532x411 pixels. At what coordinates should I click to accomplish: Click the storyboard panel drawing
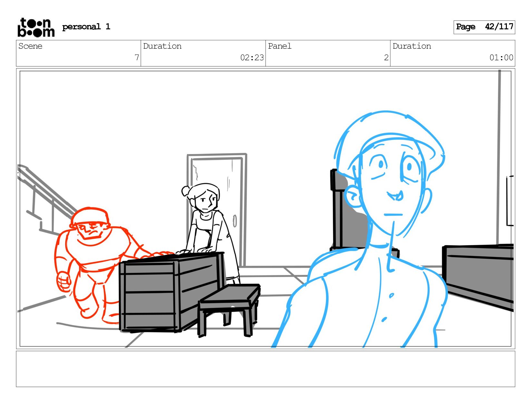[x=265, y=209]
